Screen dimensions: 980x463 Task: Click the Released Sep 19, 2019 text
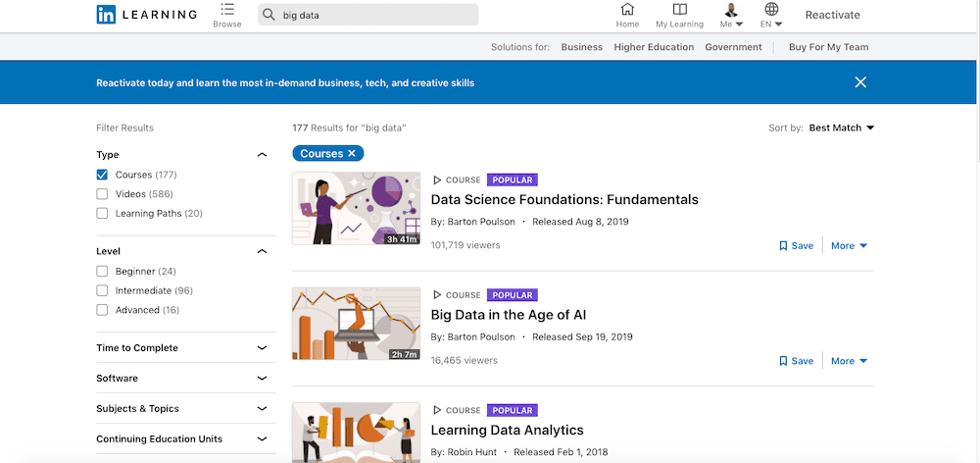[x=582, y=336]
